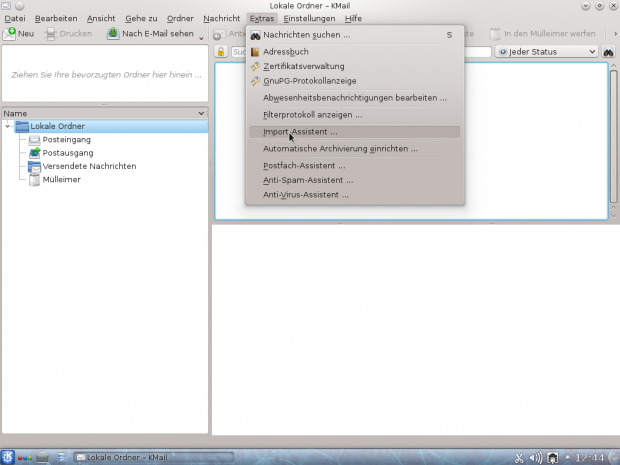620x465 pixels.
Task: Click the binoculars icon right of status filter
Action: click(x=607, y=52)
